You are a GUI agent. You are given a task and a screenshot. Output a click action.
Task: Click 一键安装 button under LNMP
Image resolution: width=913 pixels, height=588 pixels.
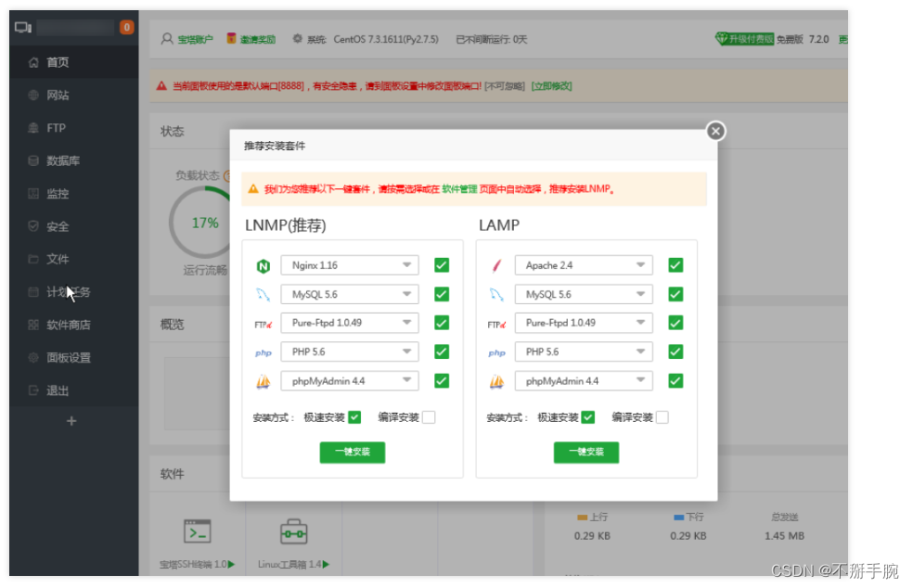[x=353, y=453]
